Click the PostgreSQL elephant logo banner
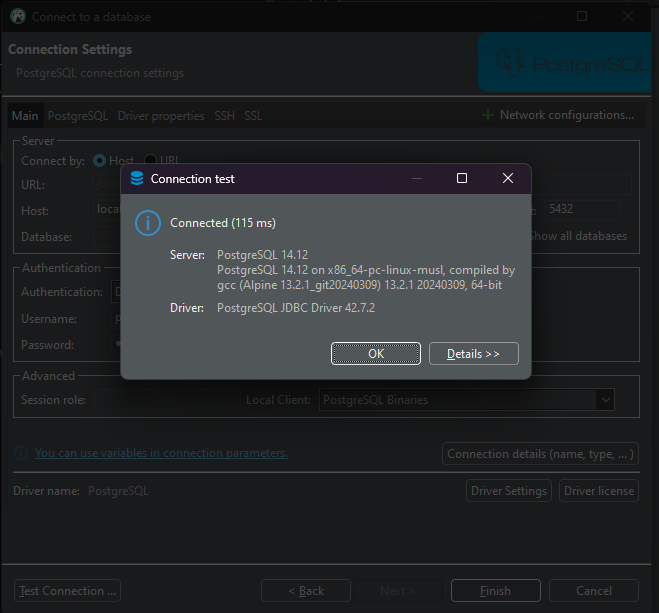 tap(564, 63)
